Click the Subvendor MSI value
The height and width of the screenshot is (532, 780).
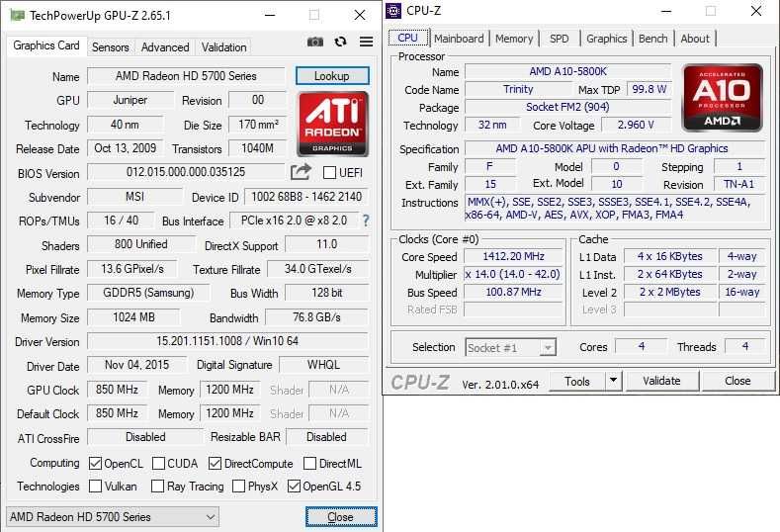click(x=134, y=197)
